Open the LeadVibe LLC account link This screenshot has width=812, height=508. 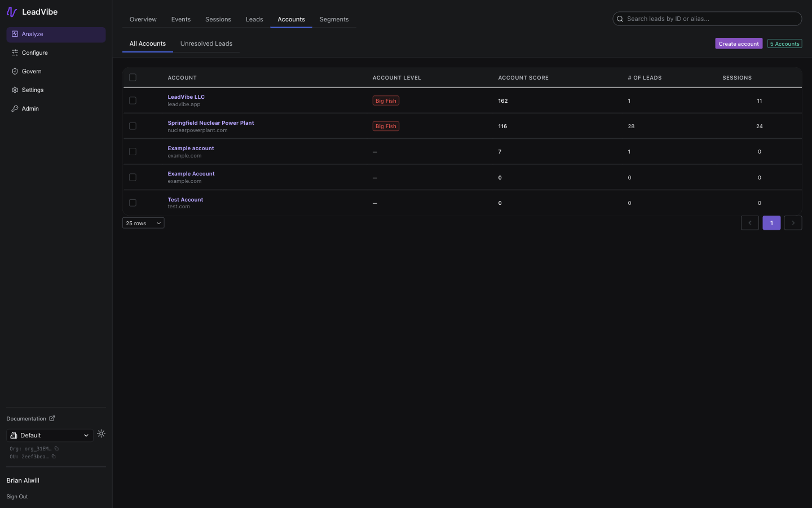click(186, 97)
